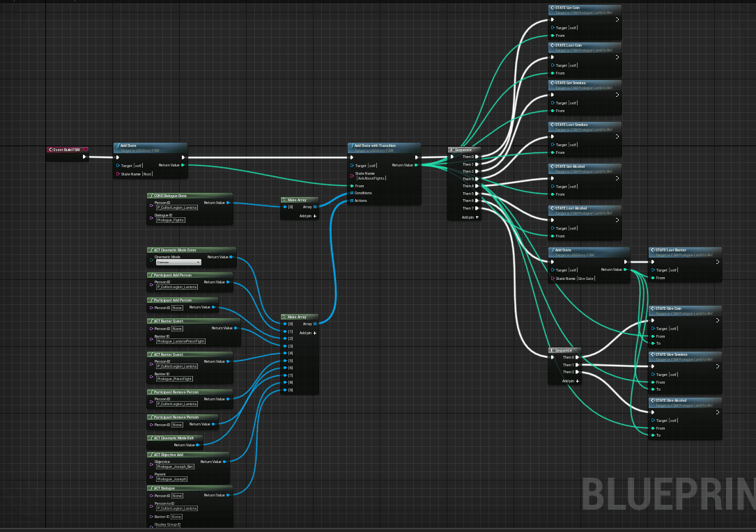This screenshot has height=532, width=756.
Task: Click the State Name field containing AskAboutFights
Action: tap(371, 178)
